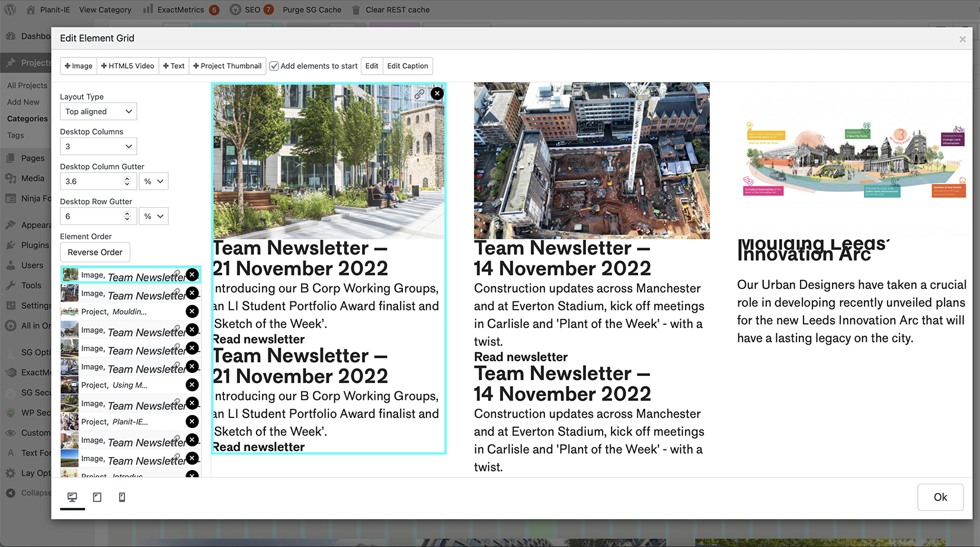
Task: Click the Reverse Order button
Action: tap(95, 252)
